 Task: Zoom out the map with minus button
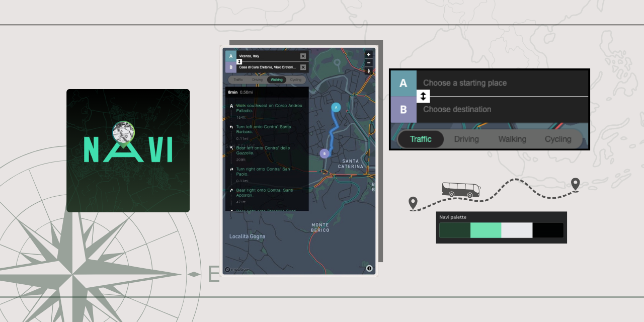click(x=369, y=62)
